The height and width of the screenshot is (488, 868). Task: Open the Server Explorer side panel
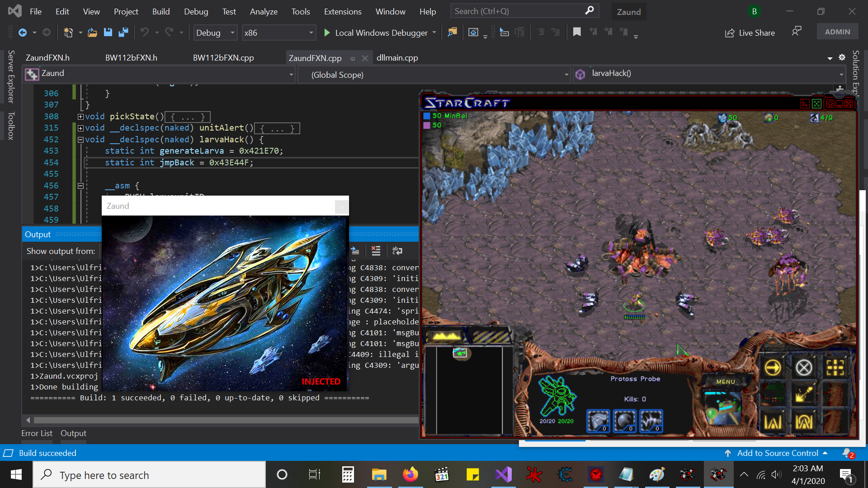(x=11, y=77)
